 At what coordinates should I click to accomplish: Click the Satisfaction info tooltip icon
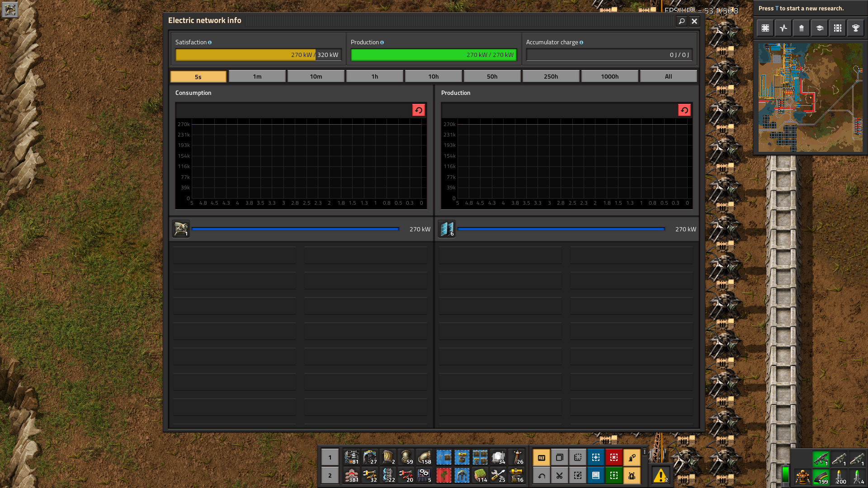(x=210, y=42)
